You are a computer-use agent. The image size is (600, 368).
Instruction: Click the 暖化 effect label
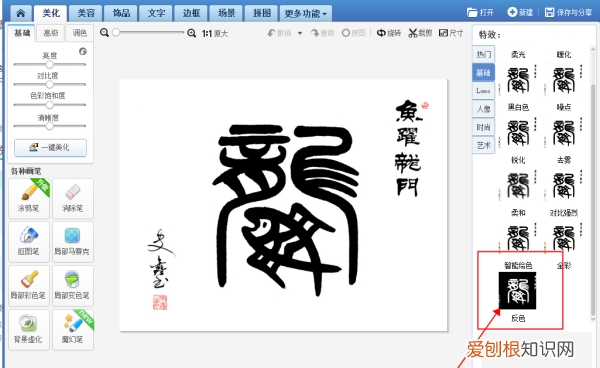(564, 55)
